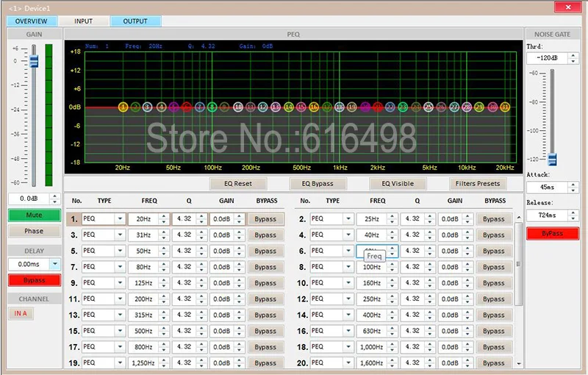Viewport: 588px width, 375px height.
Task: Click the gain stepper of band 9
Action: click(x=240, y=283)
